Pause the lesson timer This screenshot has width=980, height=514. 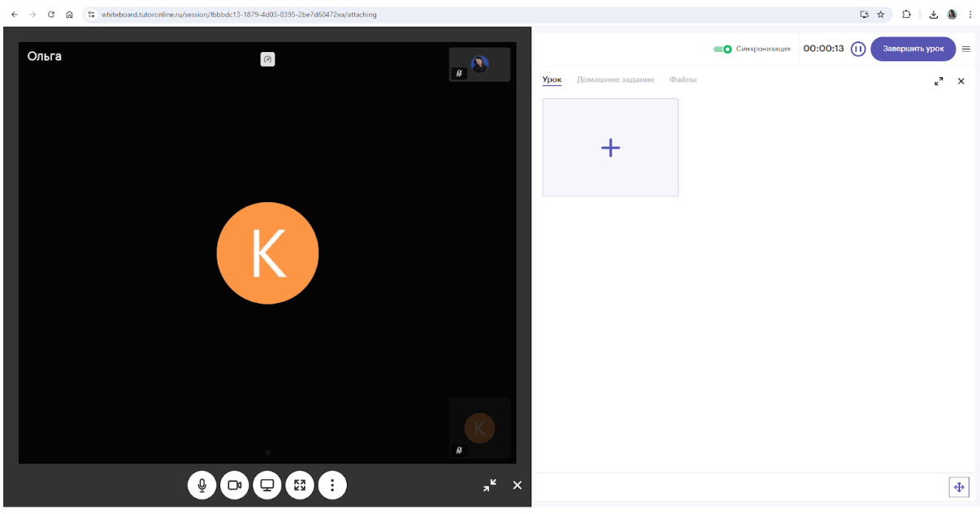pyautogui.click(x=858, y=49)
